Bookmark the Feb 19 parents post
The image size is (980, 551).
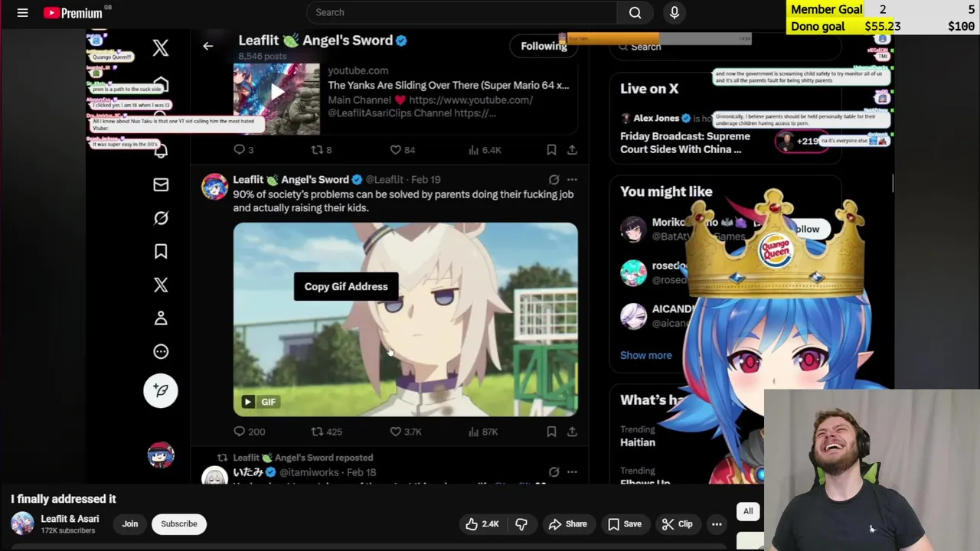click(551, 432)
